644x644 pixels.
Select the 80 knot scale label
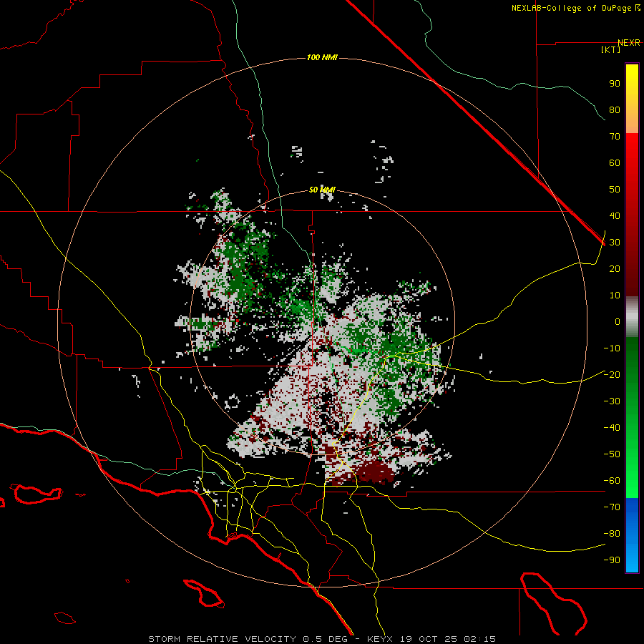(615, 110)
